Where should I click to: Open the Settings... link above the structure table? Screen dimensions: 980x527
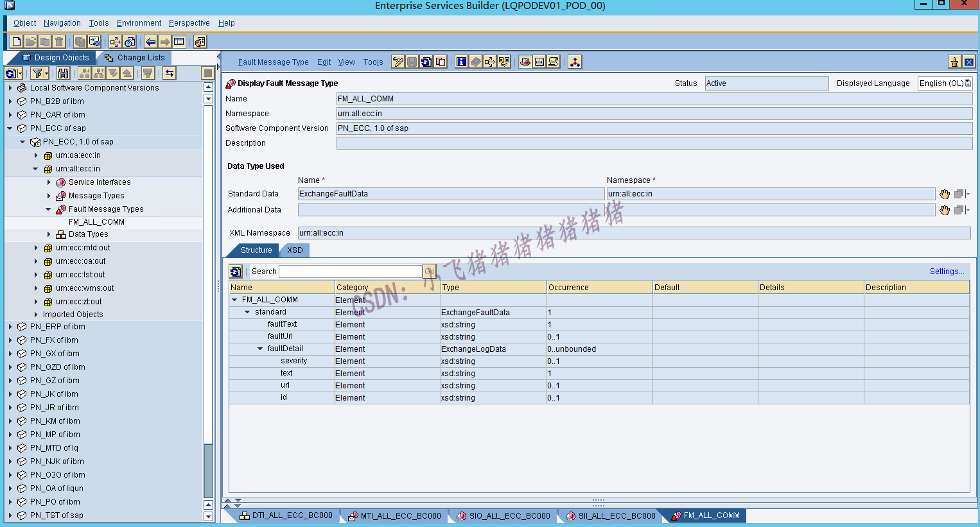click(947, 271)
